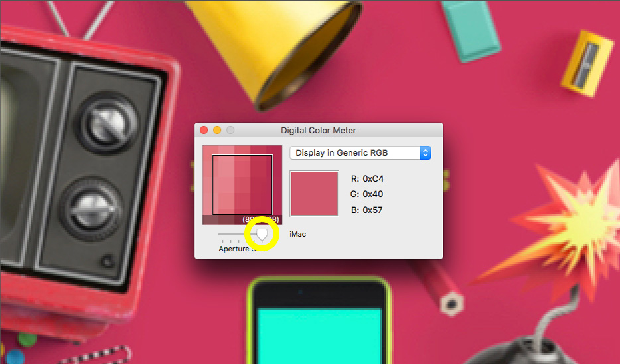Click the sampled color swatch
The image size is (620, 364).
tap(314, 194)
